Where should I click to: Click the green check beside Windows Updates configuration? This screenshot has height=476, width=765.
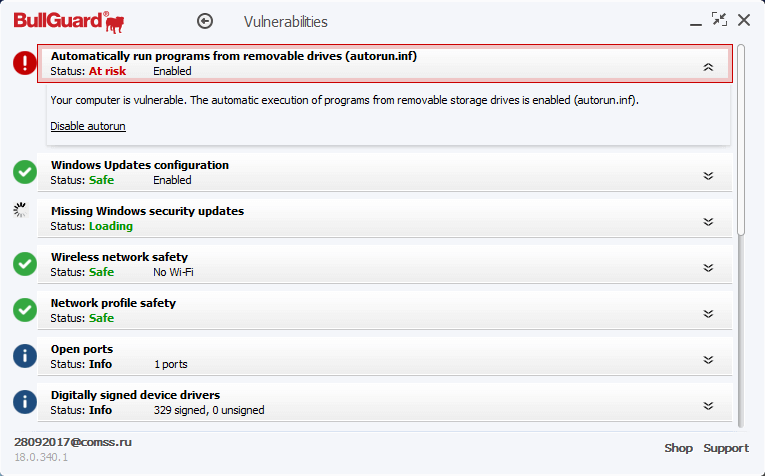25,172
